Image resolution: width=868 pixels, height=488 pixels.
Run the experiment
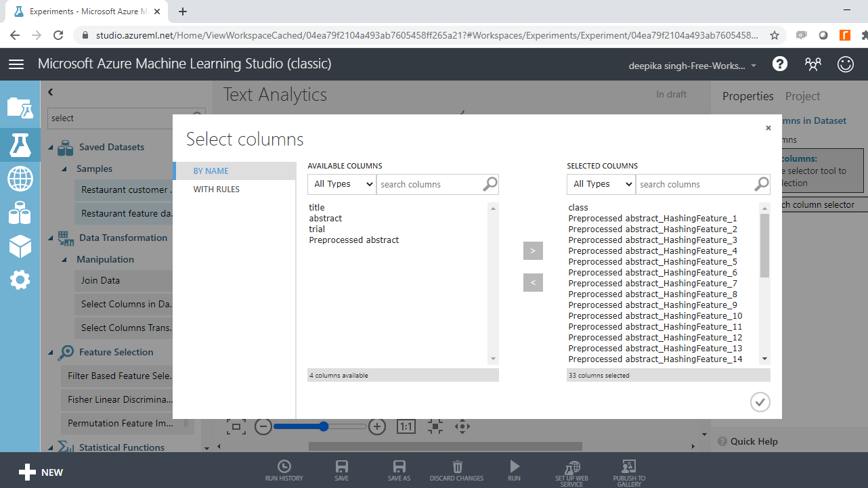click(515, 470)
